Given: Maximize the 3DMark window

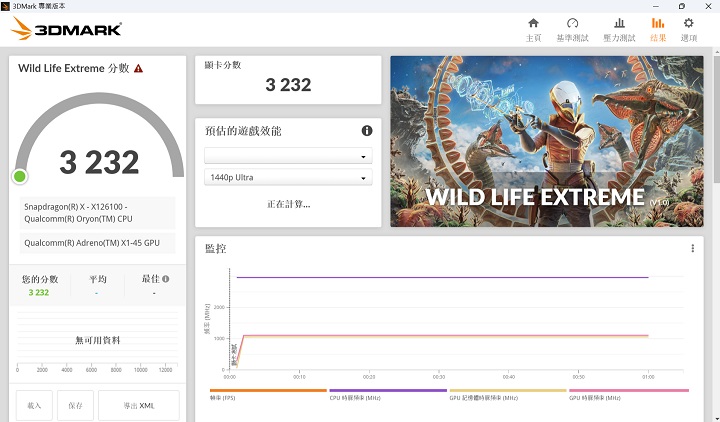Looking at the screenshot, I should (682, 6).
